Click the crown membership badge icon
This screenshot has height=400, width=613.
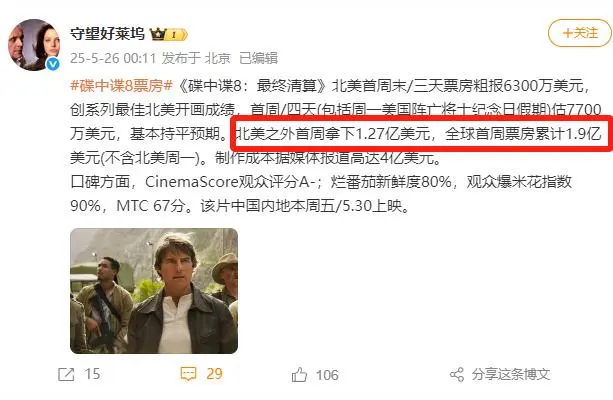pos(158,34)
